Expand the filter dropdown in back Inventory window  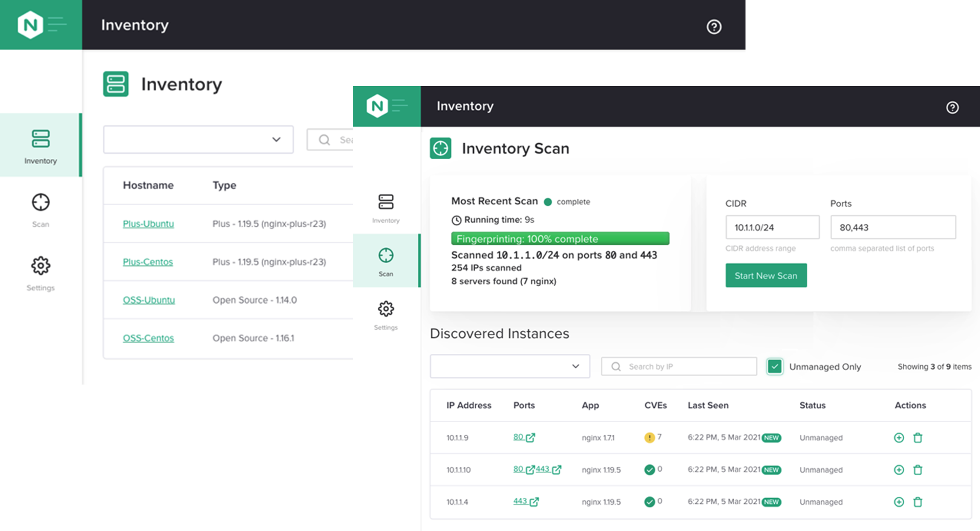198,139
